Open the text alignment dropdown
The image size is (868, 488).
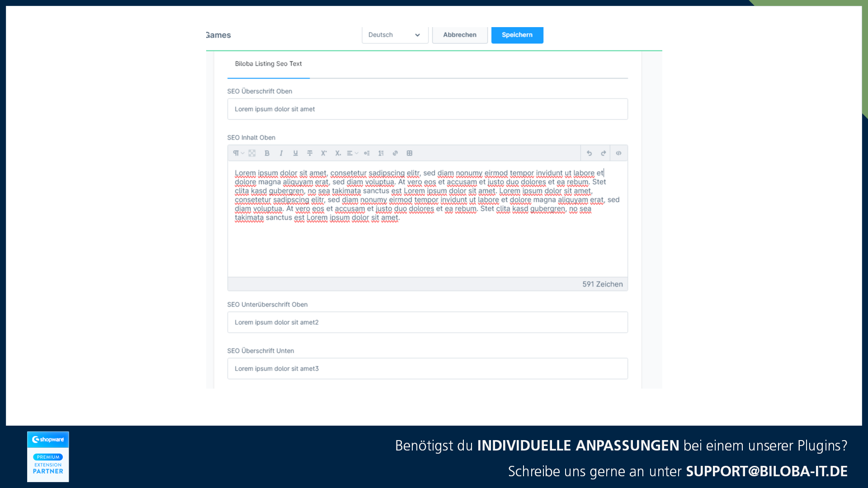[x=353, y=153]
